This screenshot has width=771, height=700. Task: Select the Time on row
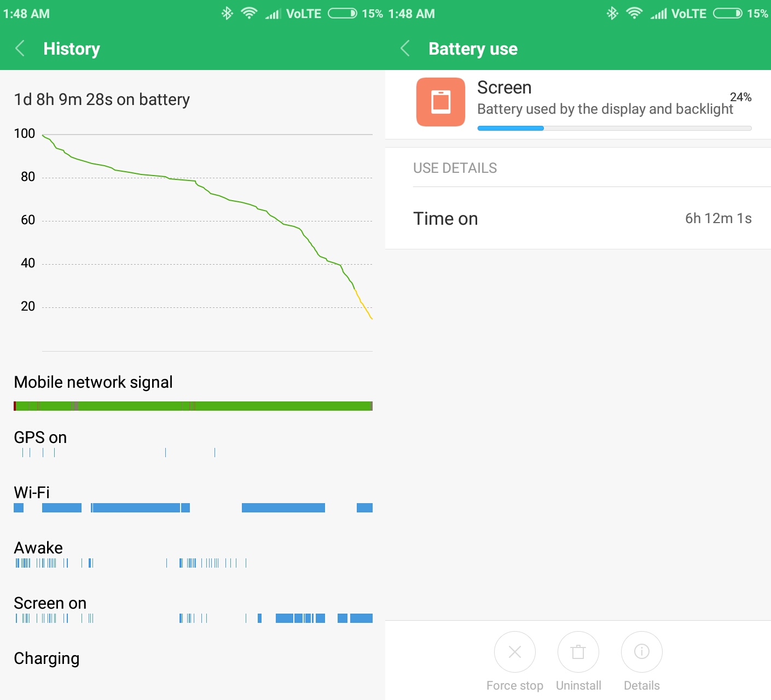tap(578, 218)
